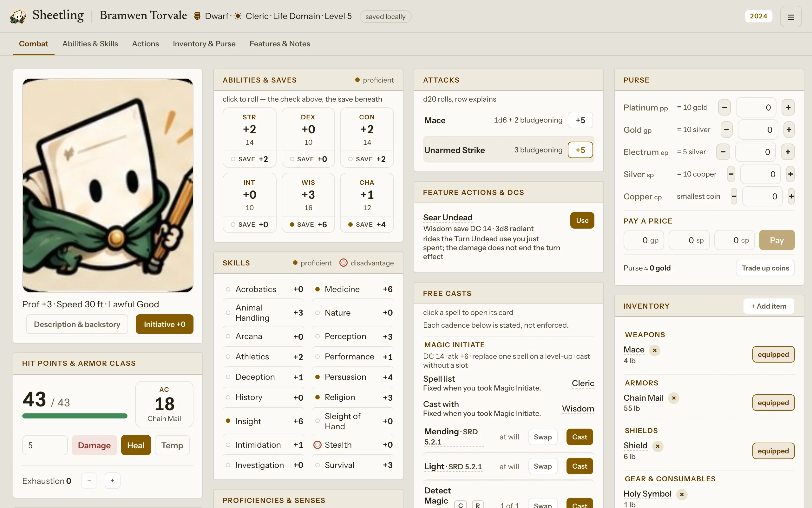Open the 2024 ruleset selector
This screenshot has width=812, height=508.
coord(758,16)
